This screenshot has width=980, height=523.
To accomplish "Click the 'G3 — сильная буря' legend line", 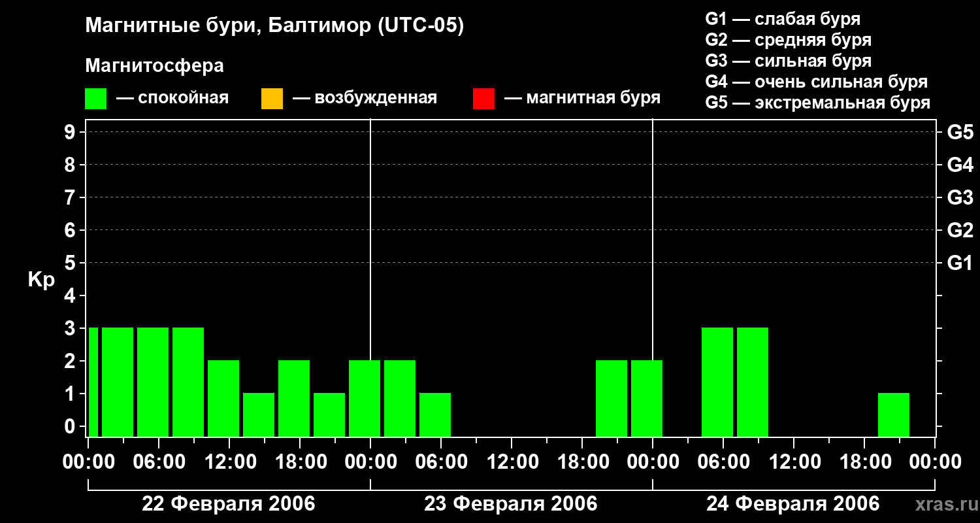I will coord(789,61).
